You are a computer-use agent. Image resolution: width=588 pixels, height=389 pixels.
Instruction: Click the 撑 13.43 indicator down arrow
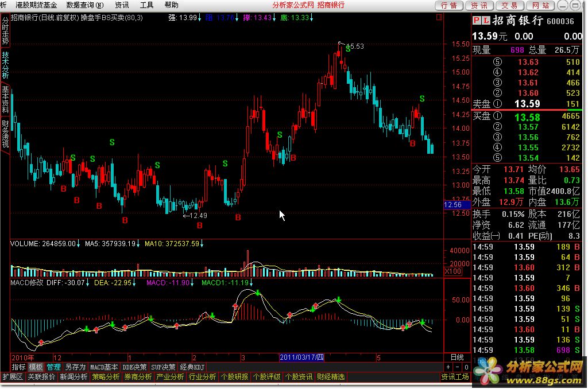pyautogui.click(x=274, y=18)
